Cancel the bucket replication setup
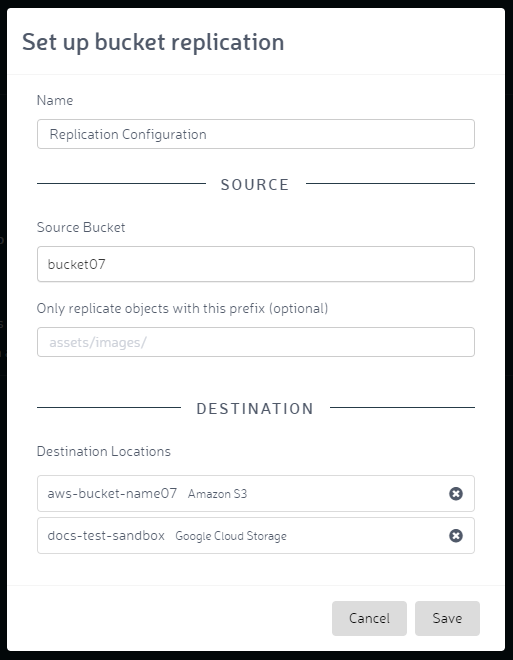The height and width of the screenshot is (660, 513). 369,618
